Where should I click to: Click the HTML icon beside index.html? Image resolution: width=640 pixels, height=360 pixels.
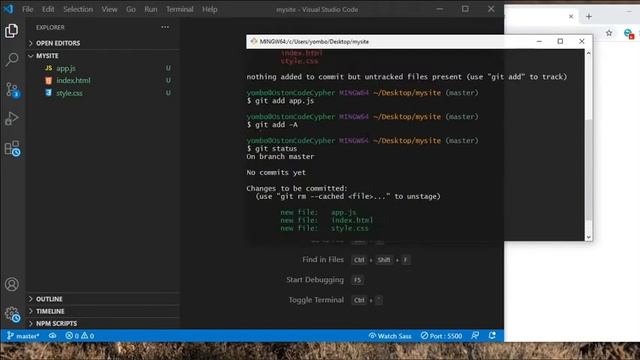[x=49, y=80]
